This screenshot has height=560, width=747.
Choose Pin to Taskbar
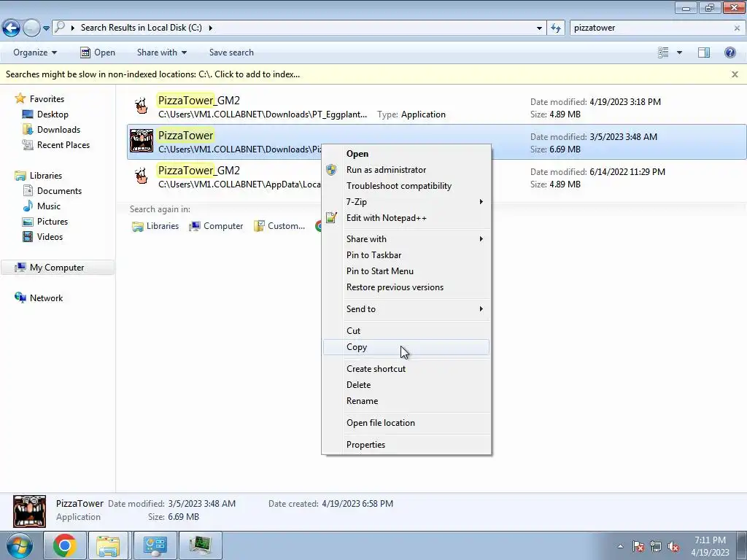pyautogui.click(x=406, y=255)
